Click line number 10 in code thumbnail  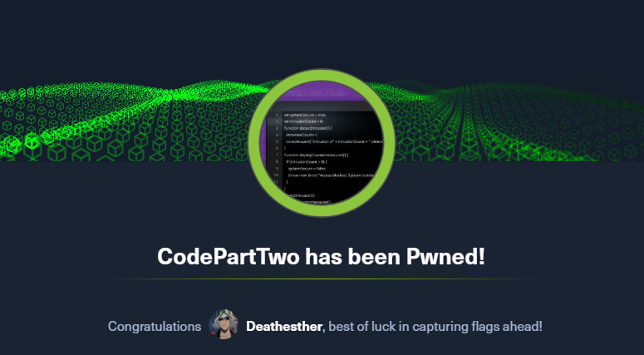point(276,175)
